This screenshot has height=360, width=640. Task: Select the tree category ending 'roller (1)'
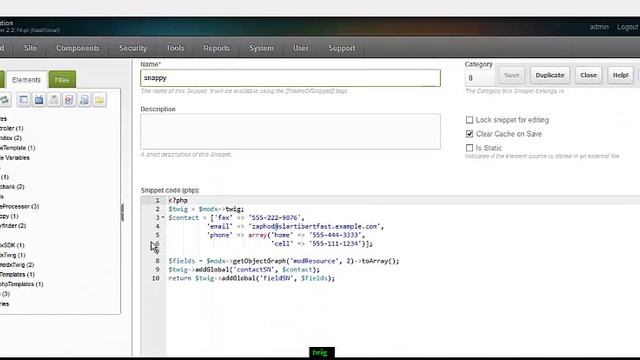12,128
